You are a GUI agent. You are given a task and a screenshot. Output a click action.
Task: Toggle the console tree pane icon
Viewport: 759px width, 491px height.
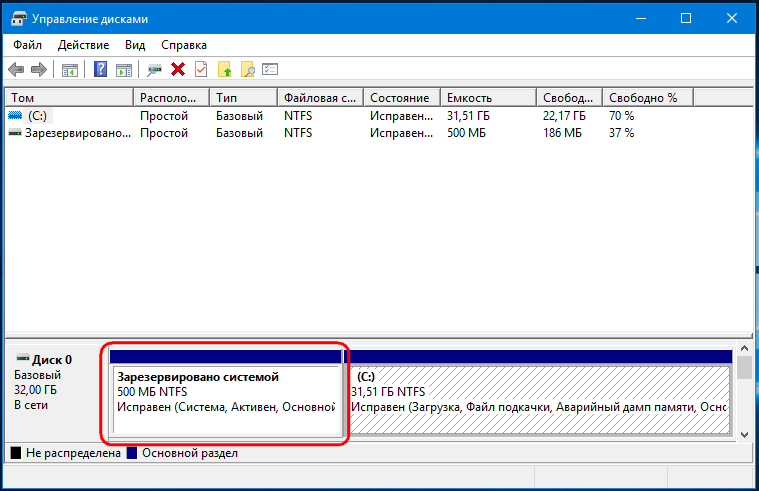(x=70, y=70)
